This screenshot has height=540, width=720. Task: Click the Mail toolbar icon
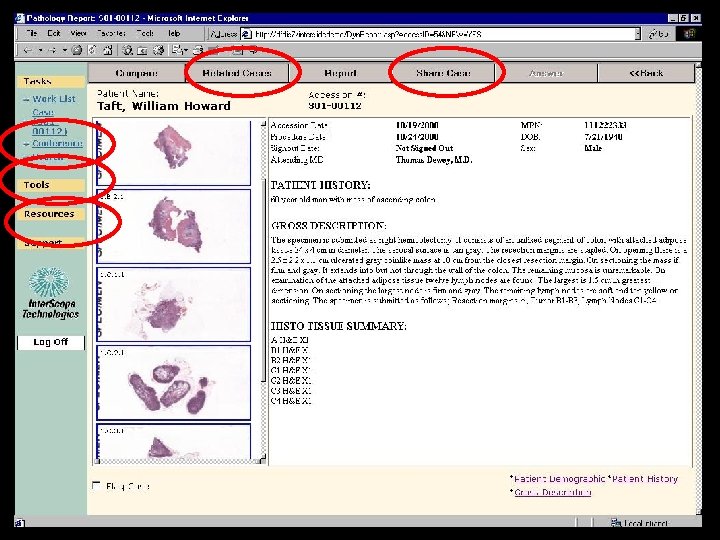(x=179, y=51)
